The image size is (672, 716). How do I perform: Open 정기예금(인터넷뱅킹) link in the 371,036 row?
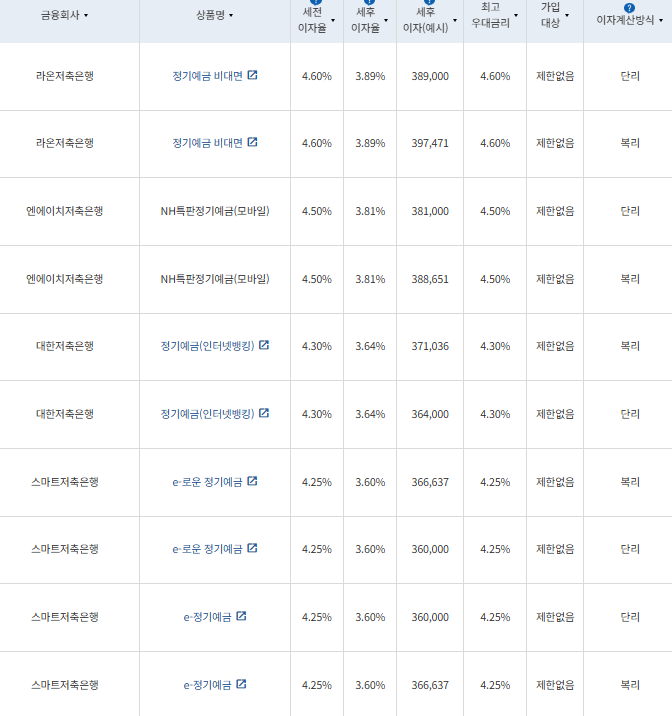(207, 346)
